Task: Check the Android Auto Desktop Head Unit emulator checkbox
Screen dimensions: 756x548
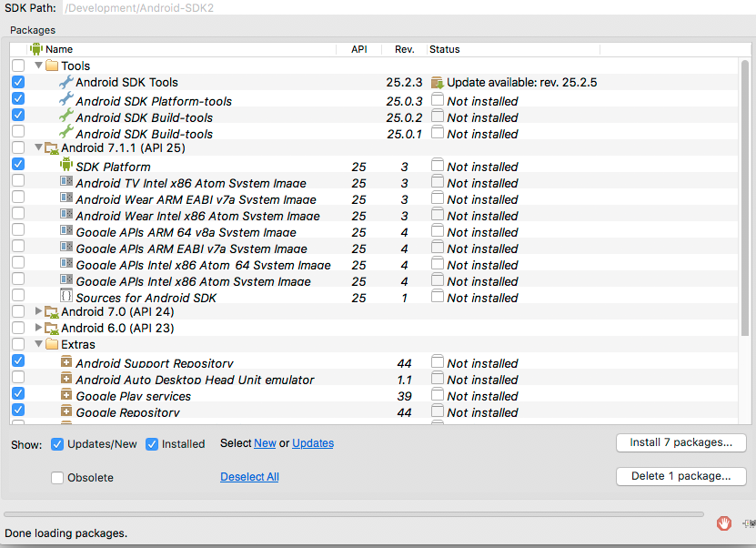Action: click(x=18, y=377)
